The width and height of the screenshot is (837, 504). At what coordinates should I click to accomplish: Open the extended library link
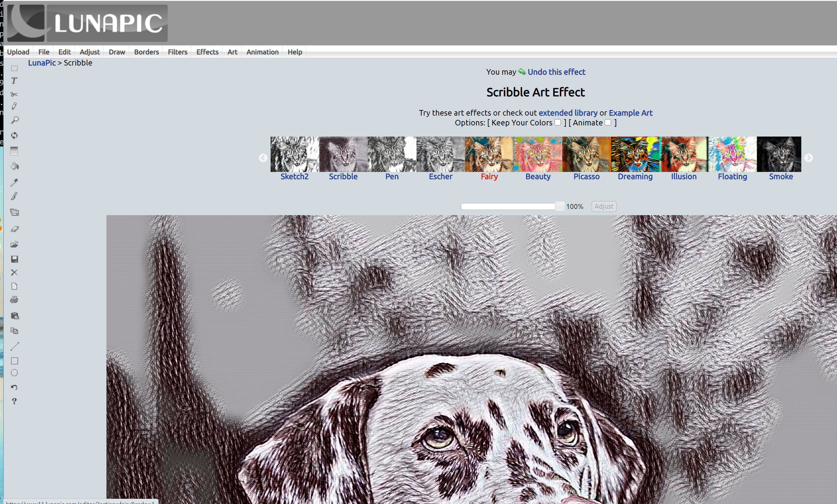567,112
